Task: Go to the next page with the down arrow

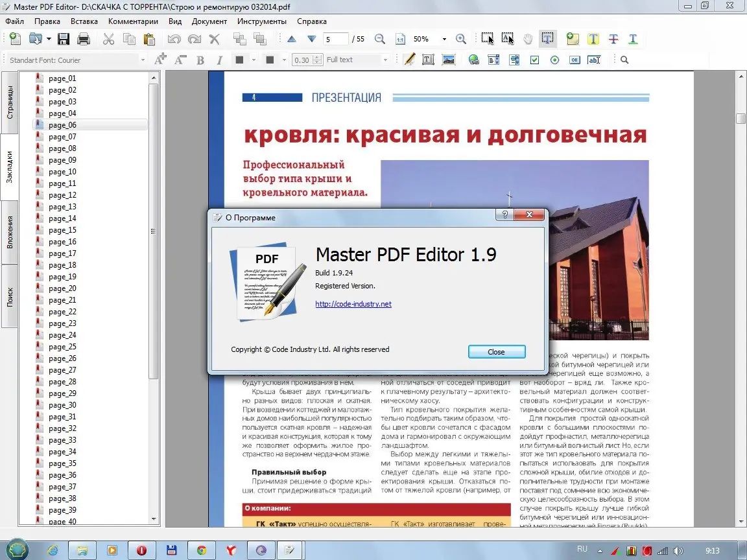Action: point(311,39)
